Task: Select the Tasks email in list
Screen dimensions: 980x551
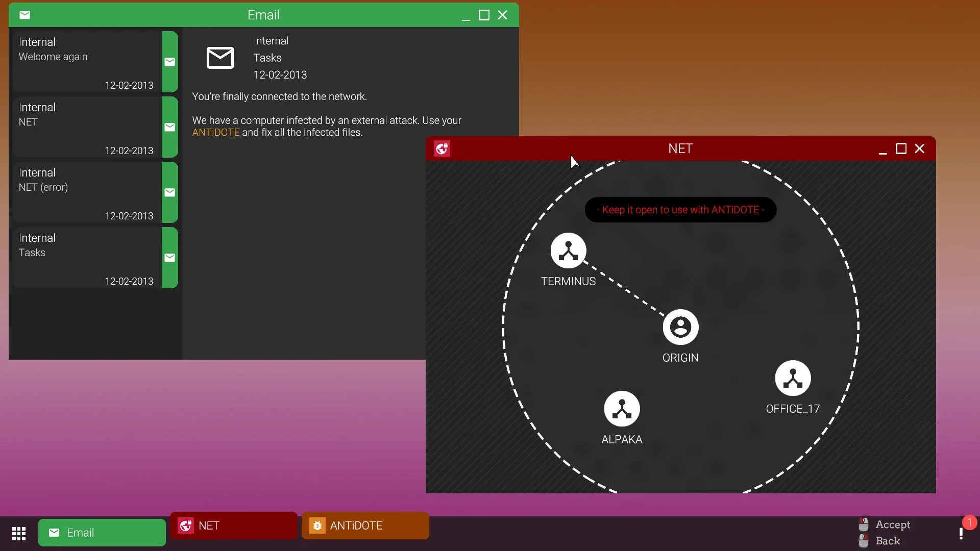Action: pos(87,258)
